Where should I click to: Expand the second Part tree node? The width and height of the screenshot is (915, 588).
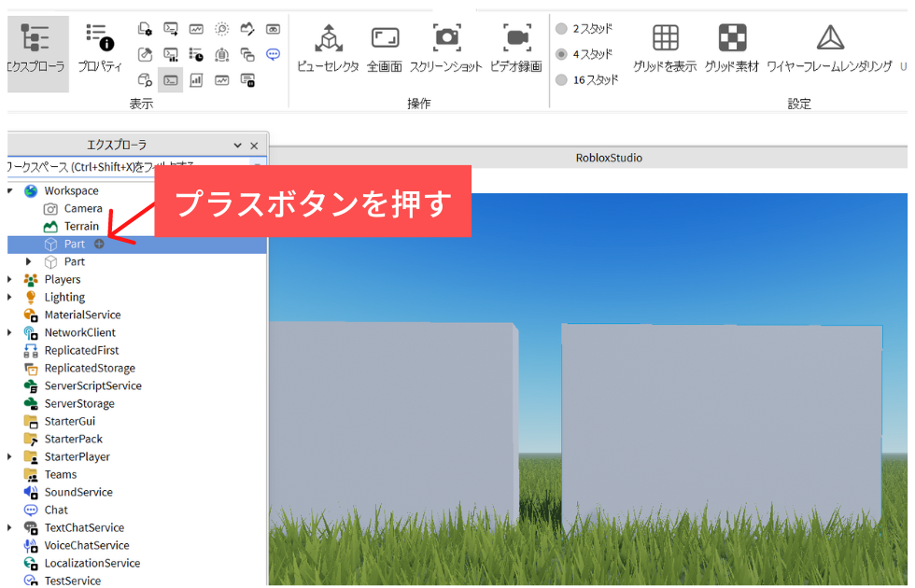pos(29,261)
